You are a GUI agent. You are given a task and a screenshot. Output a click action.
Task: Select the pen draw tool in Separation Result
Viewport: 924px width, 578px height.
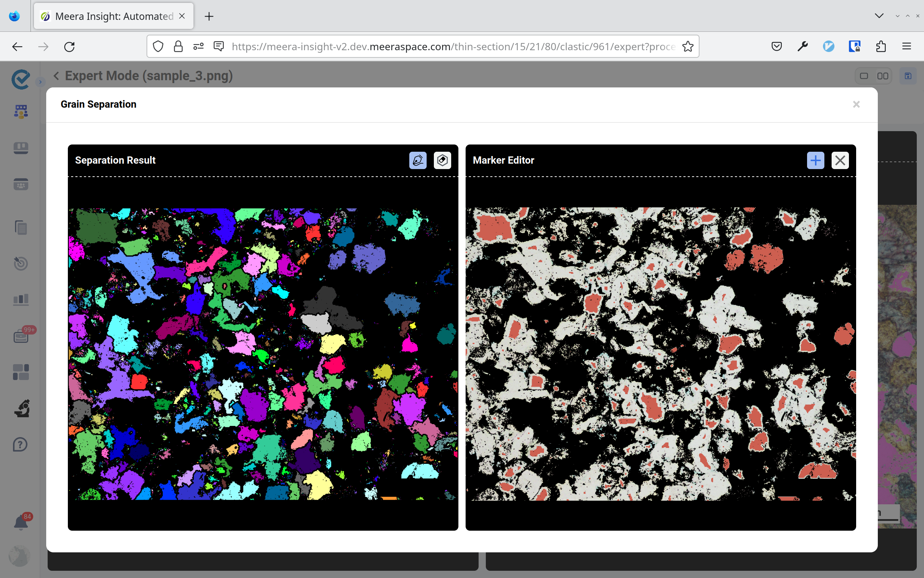(x=418, y=160)
